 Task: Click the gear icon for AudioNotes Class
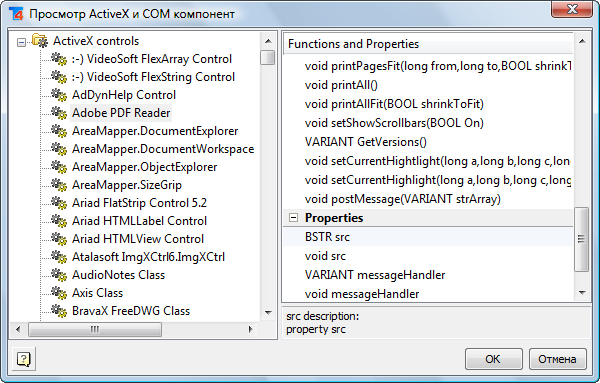(59, 275)
